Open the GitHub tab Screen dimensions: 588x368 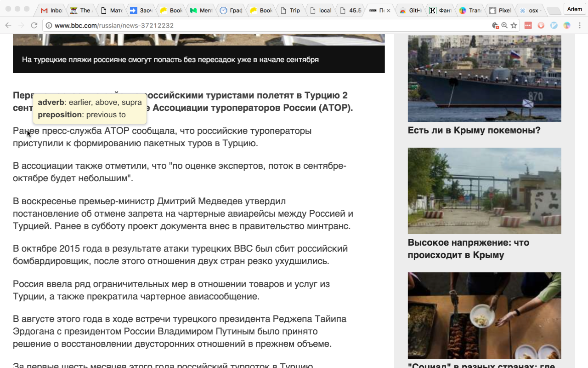point(410,10)
